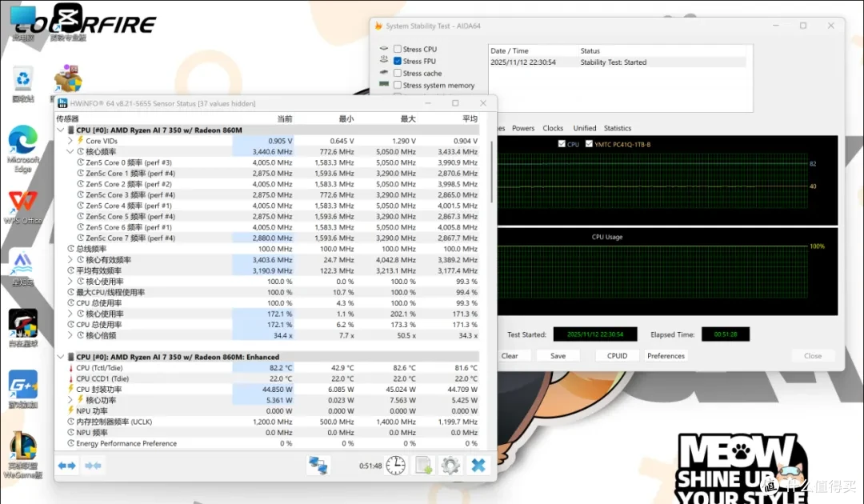The width and height of the screenshot is (864, 504).
Task: Expand 核心使用率 row showing 172.1 %
Action: [70, 314]
